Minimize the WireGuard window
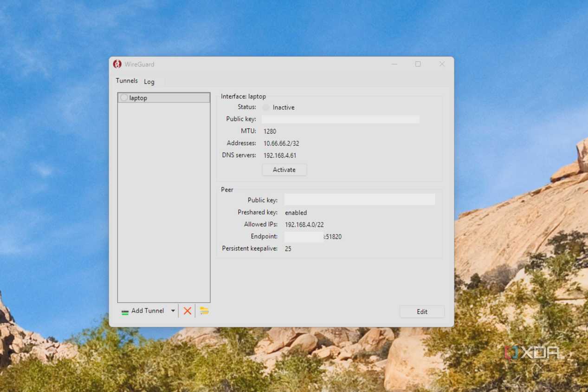Screen dimensions: 588x392 [394, 64]
